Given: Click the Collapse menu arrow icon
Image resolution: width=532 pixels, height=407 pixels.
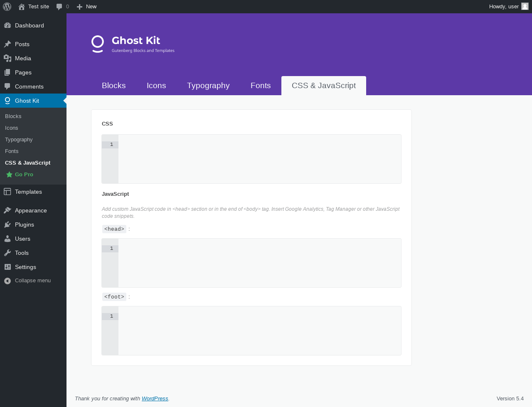Looking at the screenshot, I should pyautogui.click(x=7, y=281).
